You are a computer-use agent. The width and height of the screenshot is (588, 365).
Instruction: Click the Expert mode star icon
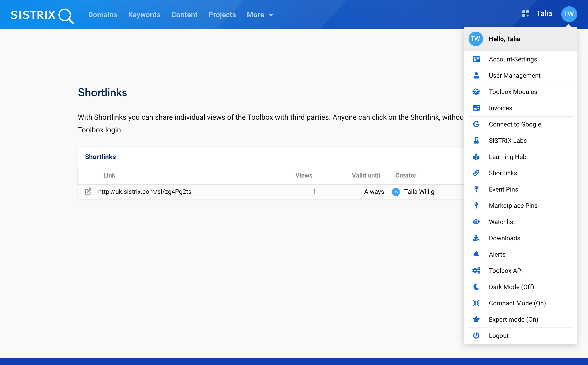click(x=476, y=319)
